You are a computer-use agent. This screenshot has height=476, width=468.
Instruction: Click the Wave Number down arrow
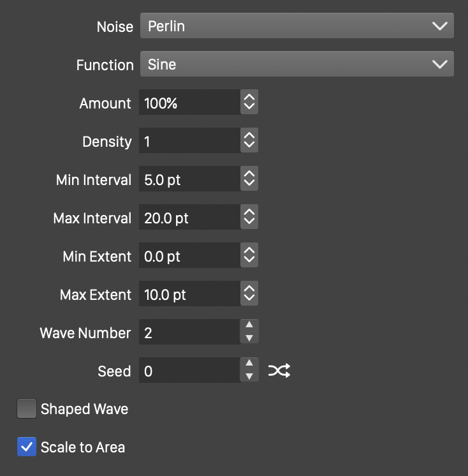[x=249, y=339]
